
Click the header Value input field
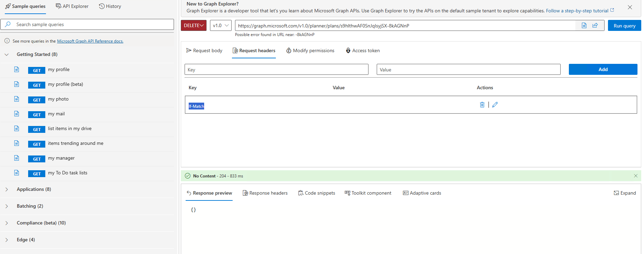(x=469, y=69)
